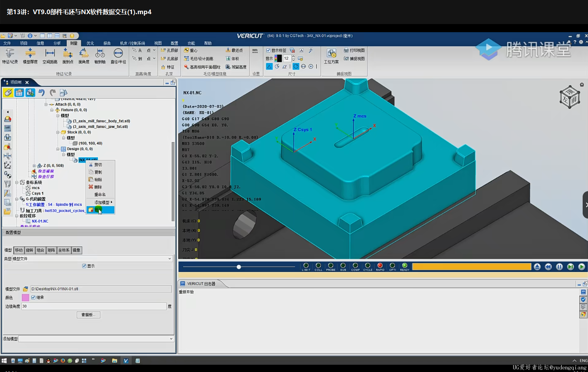Click the redo arrow in project tree toolbar
The height and width of the screenshot is (372, 588).
(x=53, y=92)
